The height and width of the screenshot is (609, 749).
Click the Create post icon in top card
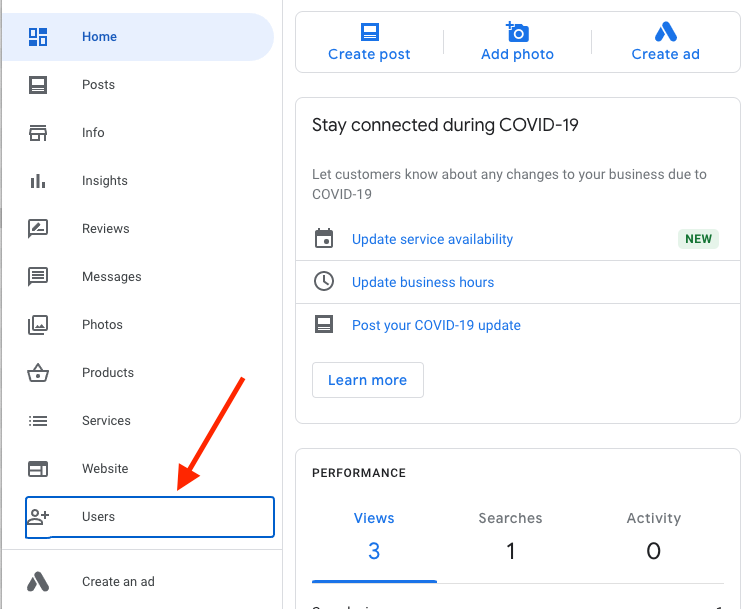[x=370, y=32]
